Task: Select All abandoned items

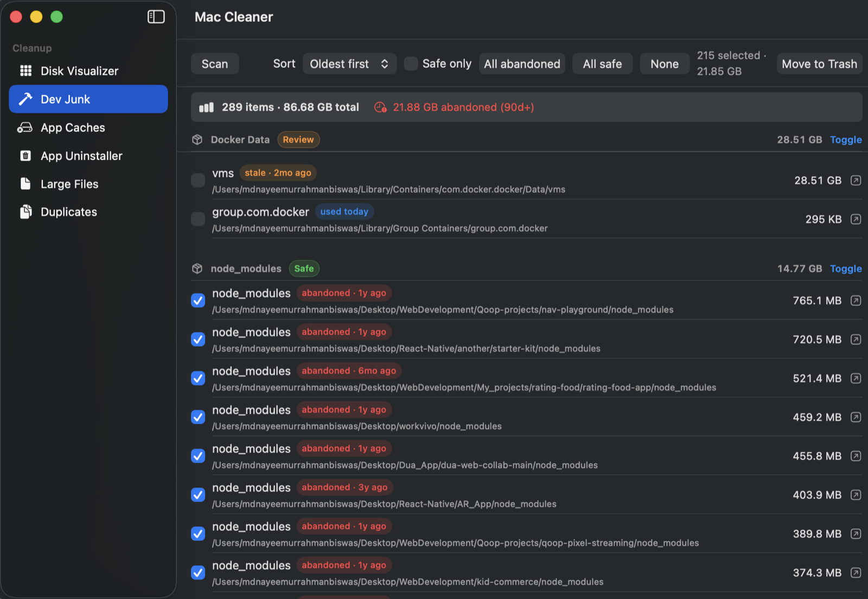Action: click(522, 64)
